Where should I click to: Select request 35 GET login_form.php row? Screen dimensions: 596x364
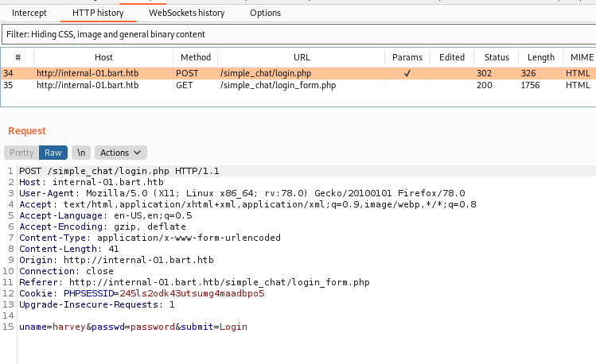click(x=298, y=85)
